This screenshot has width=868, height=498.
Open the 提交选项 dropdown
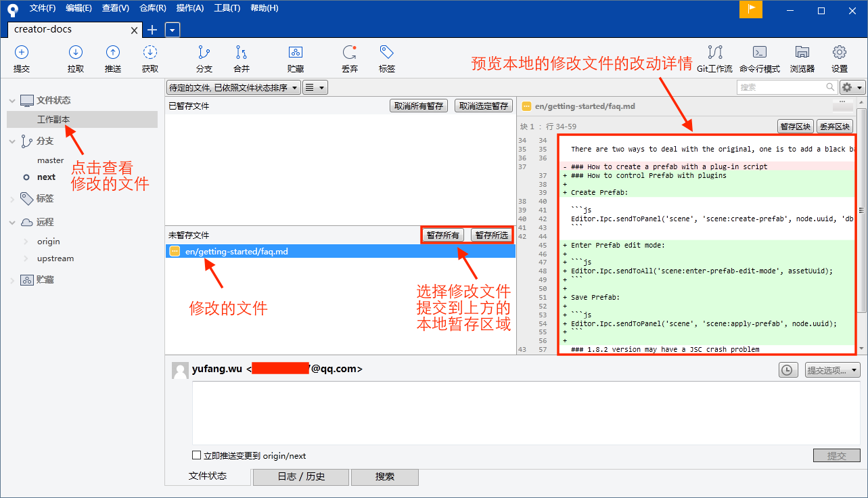click(x=833, y=370)
